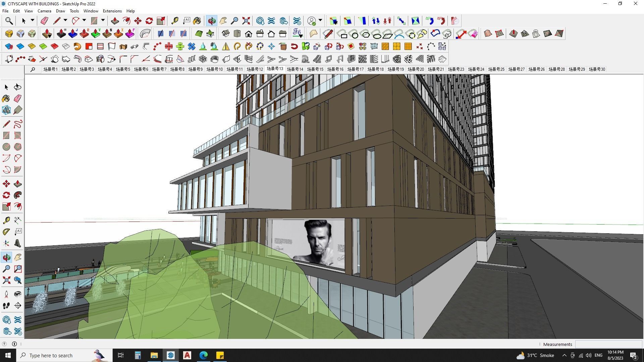Image resolution: width=644 pixels, height=362 pixels.
Task: Select the Freehand tool in left toolbar
Action: pyautogui.click(x=18, y=124)
